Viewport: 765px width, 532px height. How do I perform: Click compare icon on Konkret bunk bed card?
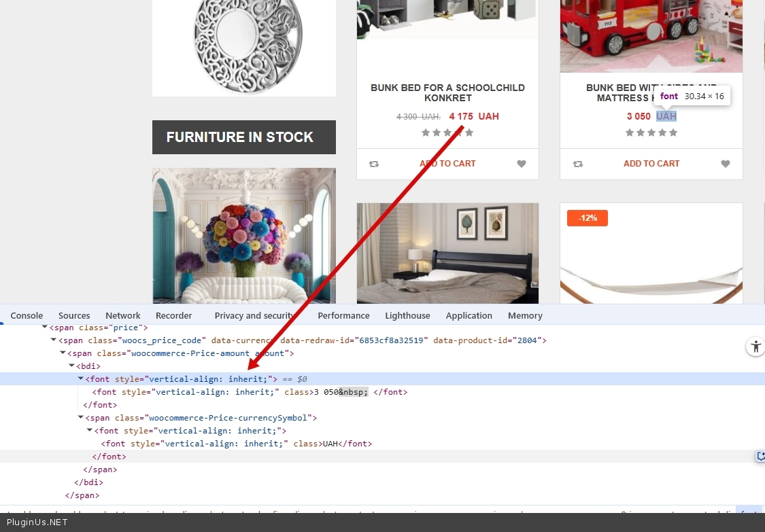(x=373, y=164)
